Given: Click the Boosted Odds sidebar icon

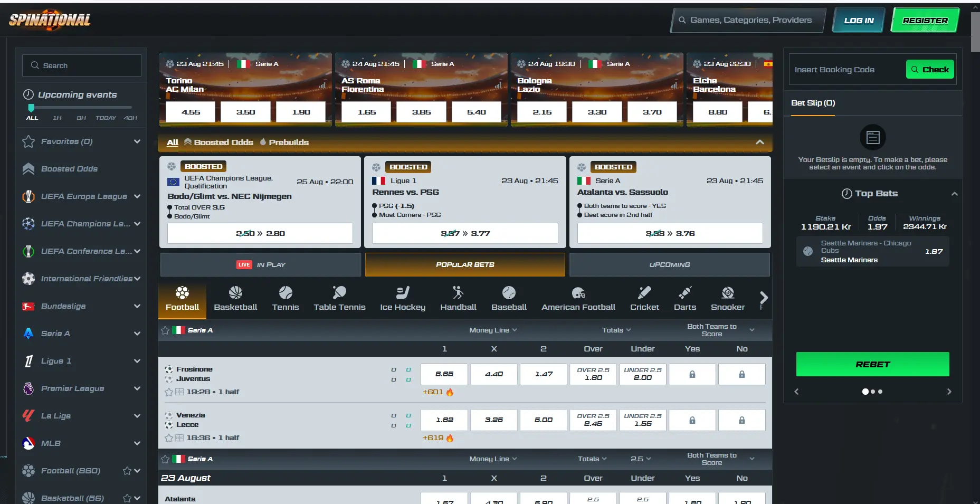Looking at the screenshot, I should 28,169.
